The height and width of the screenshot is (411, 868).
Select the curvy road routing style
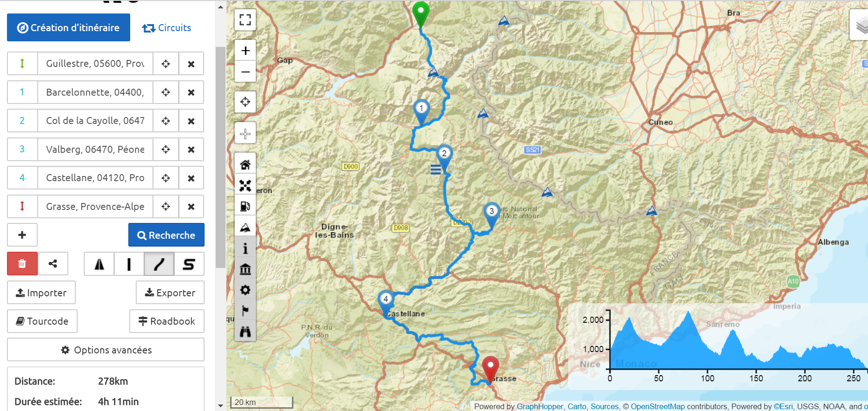click(159, 264)
